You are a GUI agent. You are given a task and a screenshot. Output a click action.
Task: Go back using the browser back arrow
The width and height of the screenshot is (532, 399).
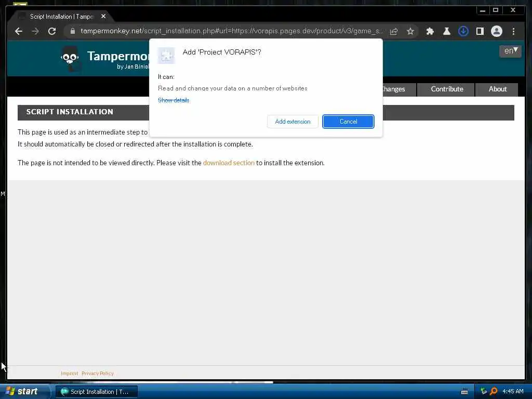(19, 31)
